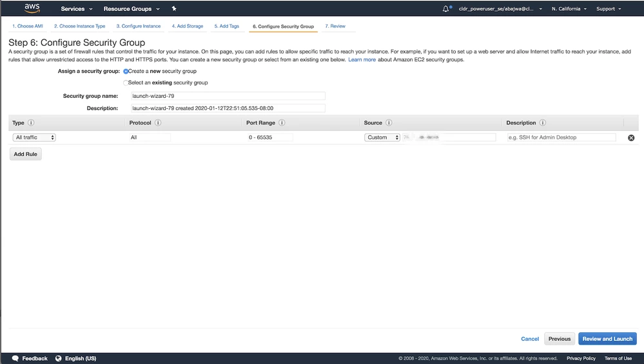Click the Feedback speech bubble icon

click(15, 358)
